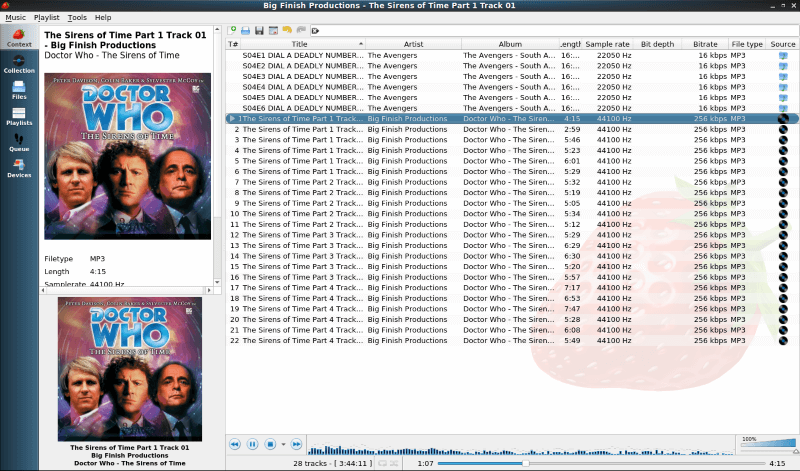
Task: Toggle shuffle mode in the status bar
Action: click(394, 463)
